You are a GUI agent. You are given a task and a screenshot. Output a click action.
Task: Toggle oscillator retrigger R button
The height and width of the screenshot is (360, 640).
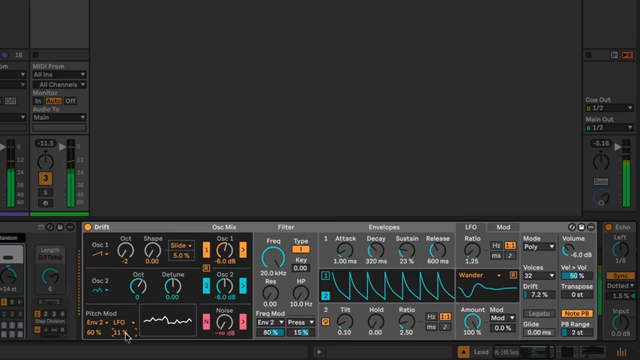click(x=206, y=268)
